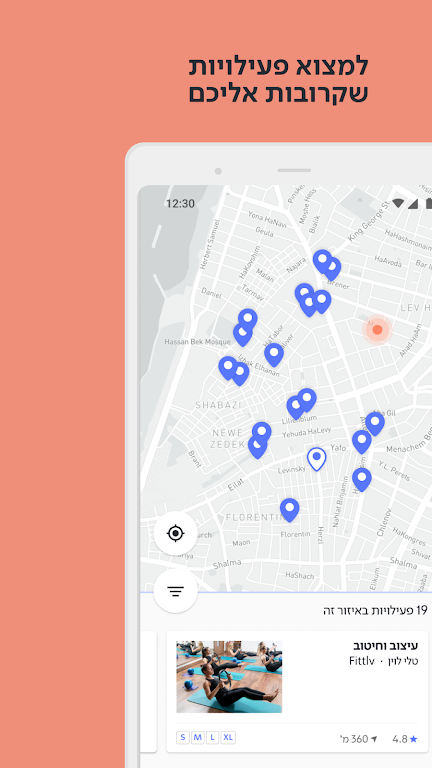
Task: Tap the 19 activities in area label
Action: [x=375, y=610]
